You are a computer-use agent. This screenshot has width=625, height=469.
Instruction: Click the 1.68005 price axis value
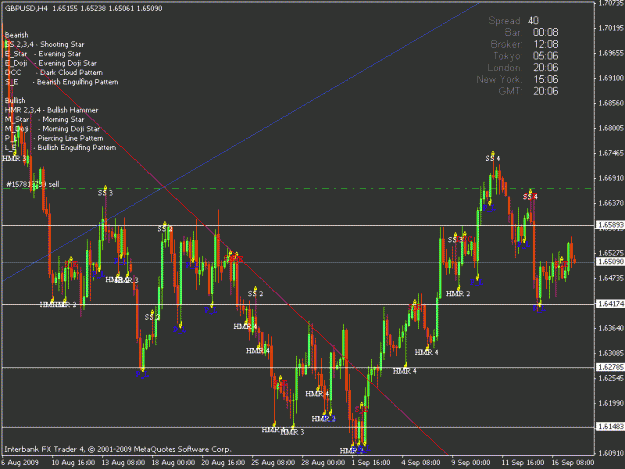(x=611, y=128)
